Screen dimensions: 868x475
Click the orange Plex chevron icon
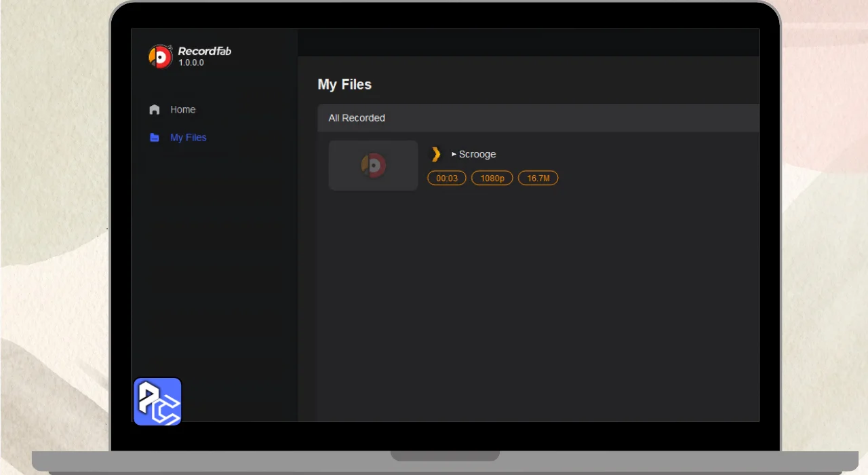pos(436,154)
